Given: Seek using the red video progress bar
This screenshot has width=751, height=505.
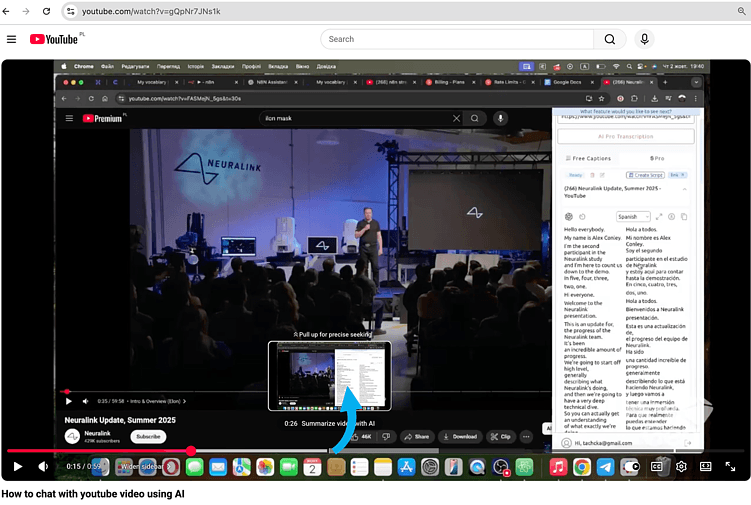Looking at the screenshot, I should point(375,450).
